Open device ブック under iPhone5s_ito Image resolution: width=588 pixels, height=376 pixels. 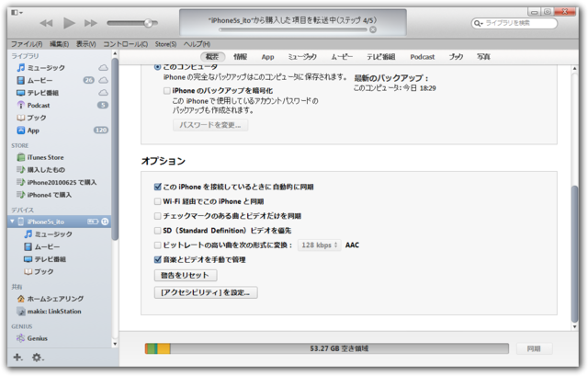[39, 271]
